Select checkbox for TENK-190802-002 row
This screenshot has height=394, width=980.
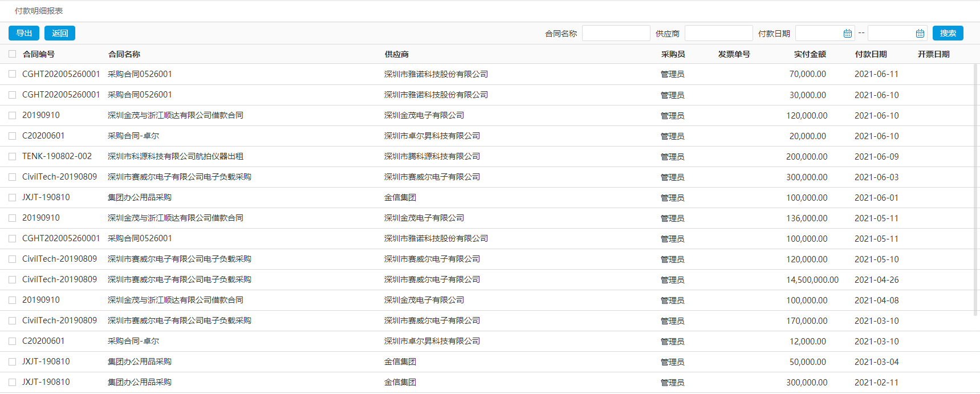pos(12,156)
